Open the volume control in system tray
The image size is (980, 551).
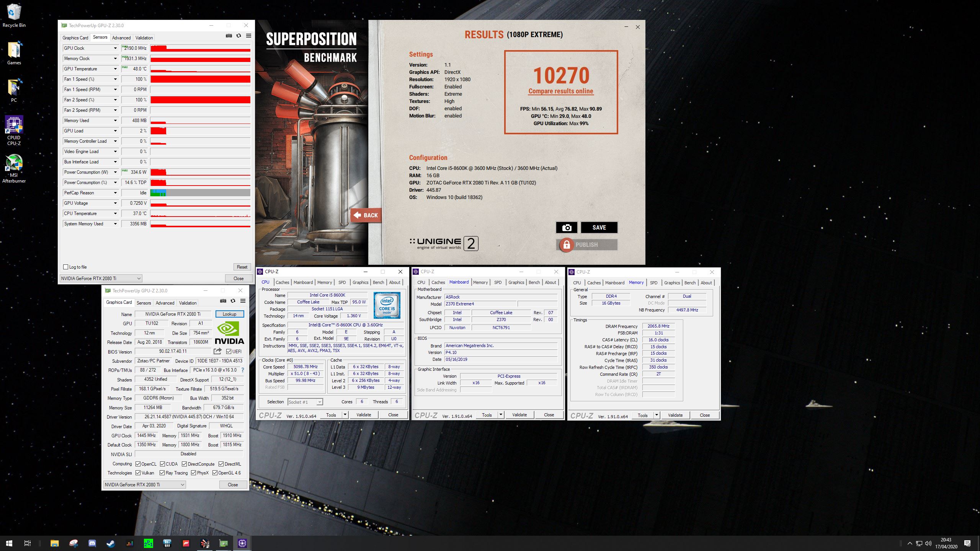point(928,543)
